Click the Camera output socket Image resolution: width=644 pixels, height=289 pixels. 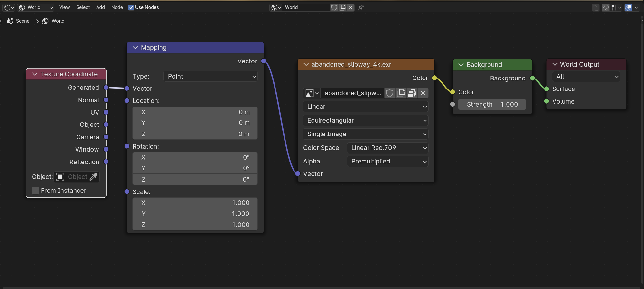pyautogui.click(x=106, y=137)
